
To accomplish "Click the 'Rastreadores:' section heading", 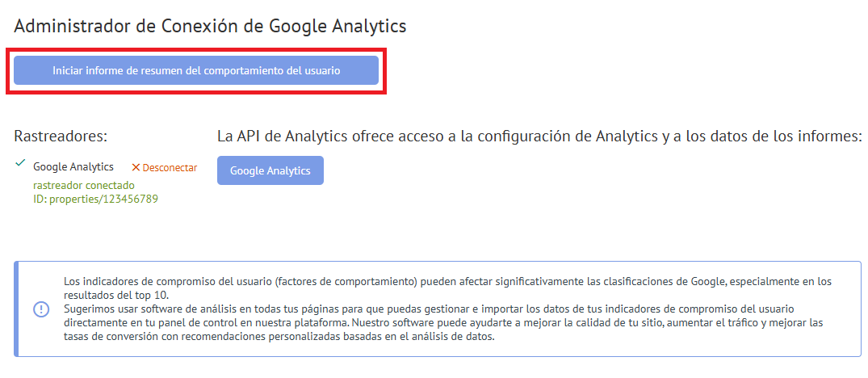I will click(x=61, y=136).
